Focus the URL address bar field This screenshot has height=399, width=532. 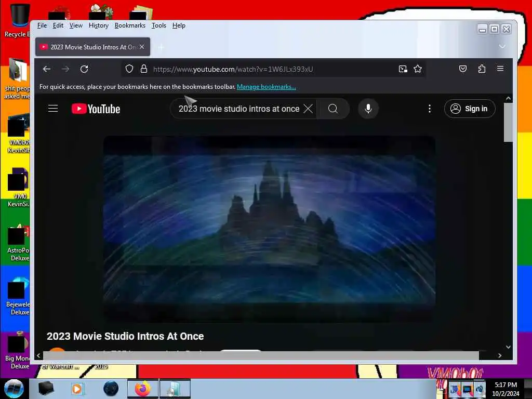[x=273, y=69]
